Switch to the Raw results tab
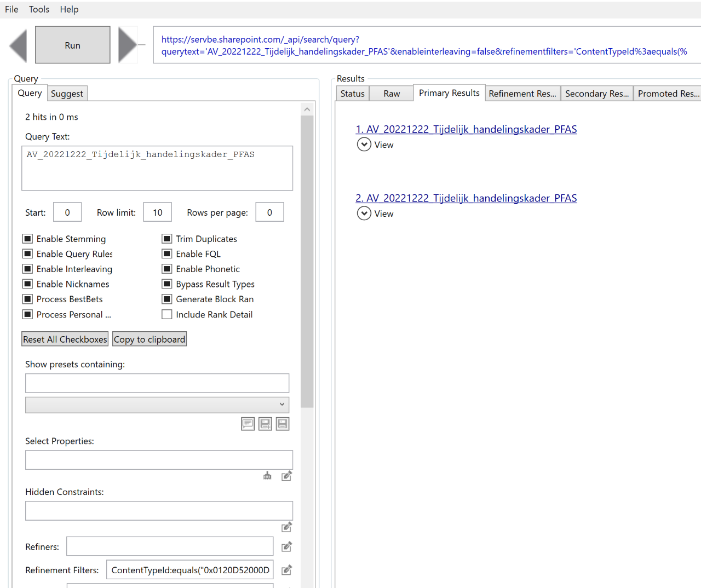The height and width of the screenshot is (588, 701). pyautogui.click(x=392, y=94)
